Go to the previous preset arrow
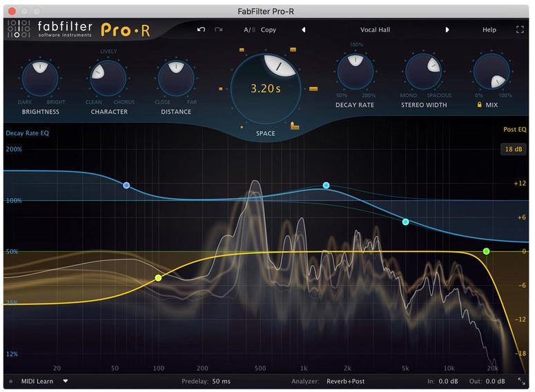This screenshot has height=392, width=535. point(303,30)
